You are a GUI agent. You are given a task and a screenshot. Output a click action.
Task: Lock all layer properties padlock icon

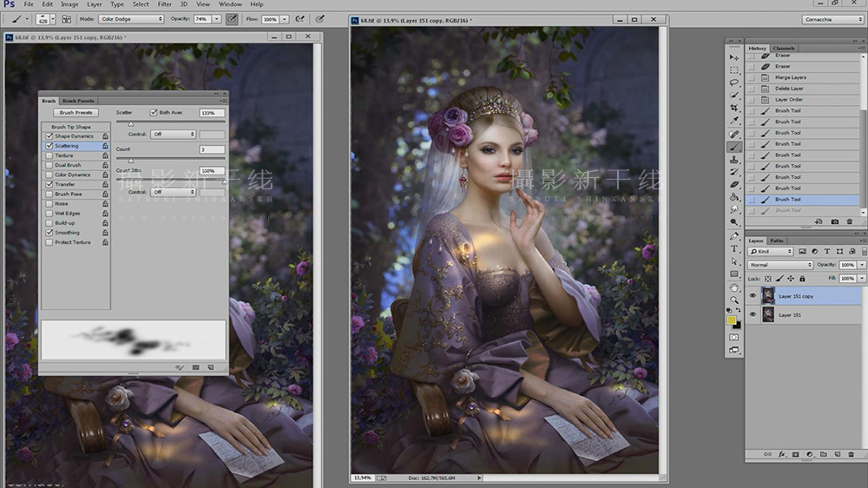[x=802, y=279]
